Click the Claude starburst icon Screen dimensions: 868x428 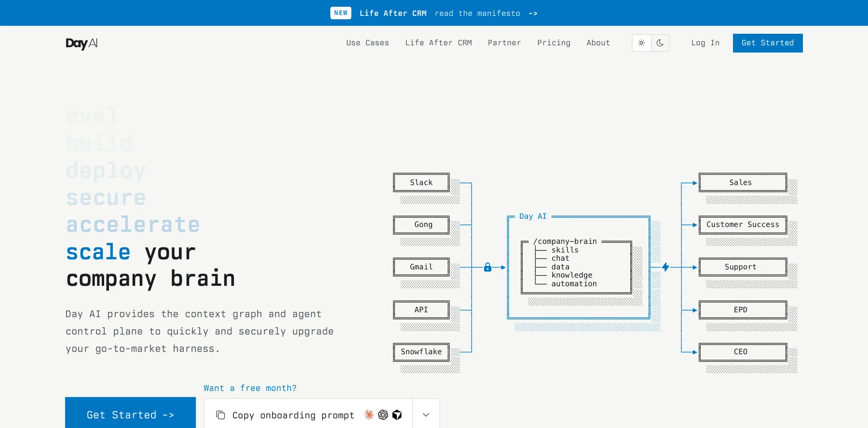(x=369, y=415)
